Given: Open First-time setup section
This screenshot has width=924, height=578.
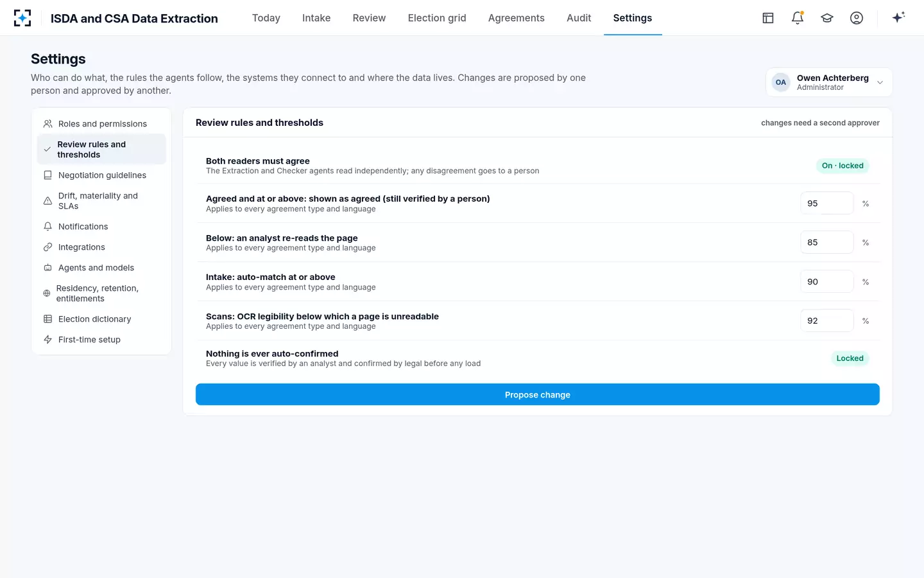Looking at the screenshot, I should tap(101, 340).
